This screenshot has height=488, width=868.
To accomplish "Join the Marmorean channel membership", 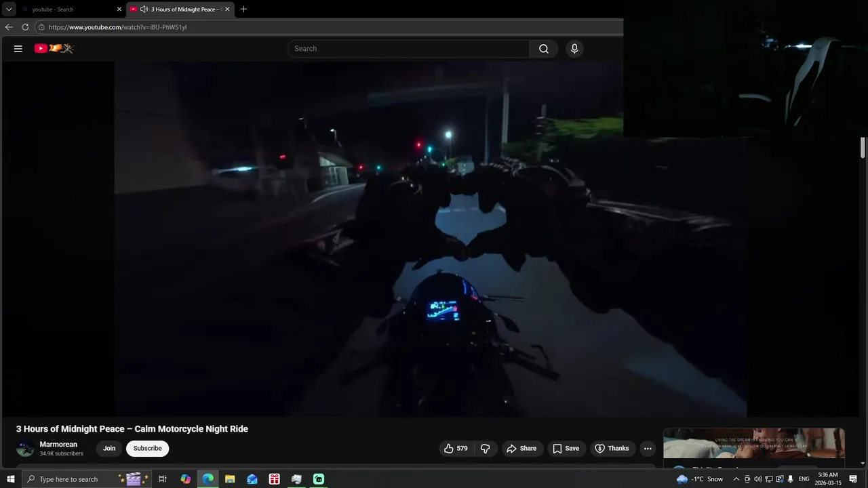I will pyautogui.click(x=109, y=449).
